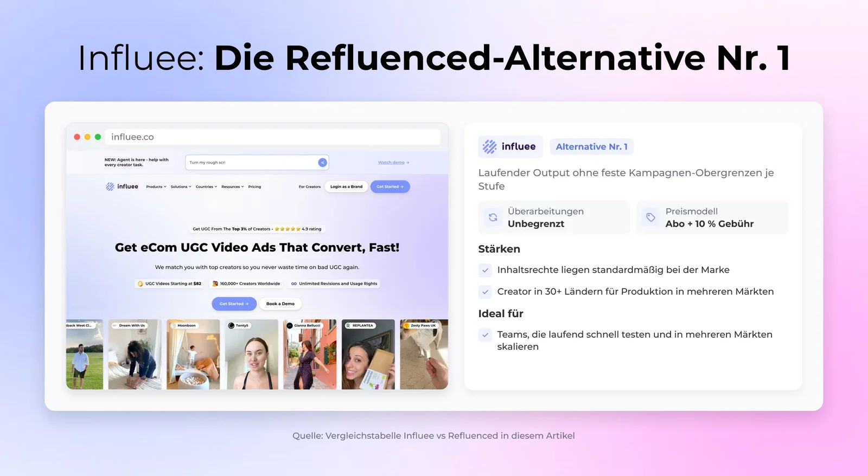The height and width of the screenshot is (476, 868).
Task: Click the check icon next to Inhaltsrechte liegen standardmäßig
Action: pos(485,270)
